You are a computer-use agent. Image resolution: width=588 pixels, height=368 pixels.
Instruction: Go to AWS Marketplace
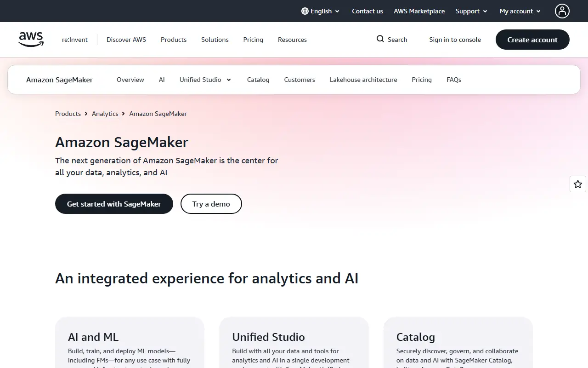[419, 11]
